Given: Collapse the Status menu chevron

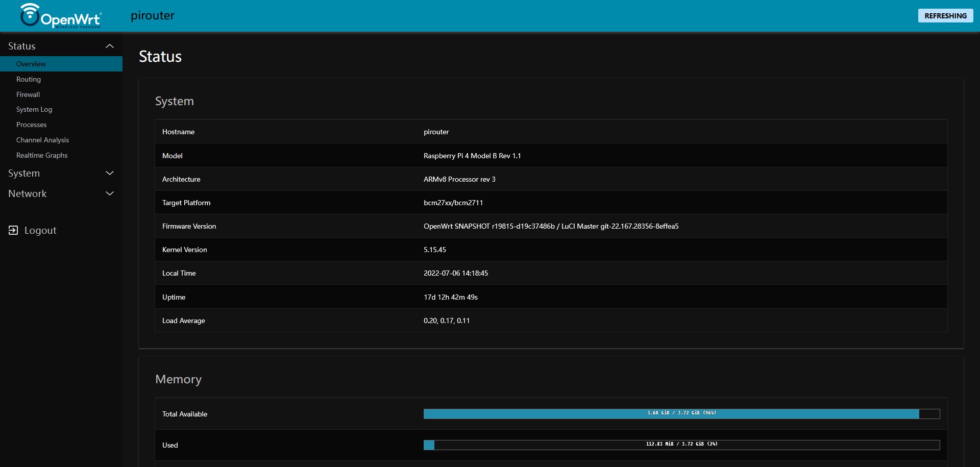Looking at the screenshot, I should coord(110,46).
